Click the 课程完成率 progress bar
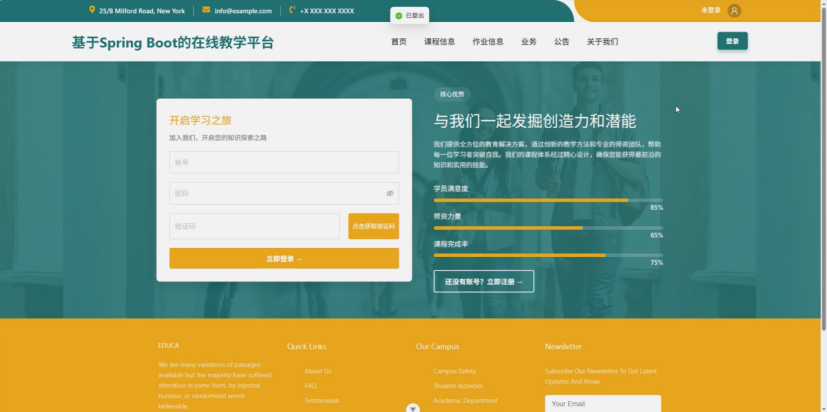The image size is (827, 412). (x=548, y=255)
